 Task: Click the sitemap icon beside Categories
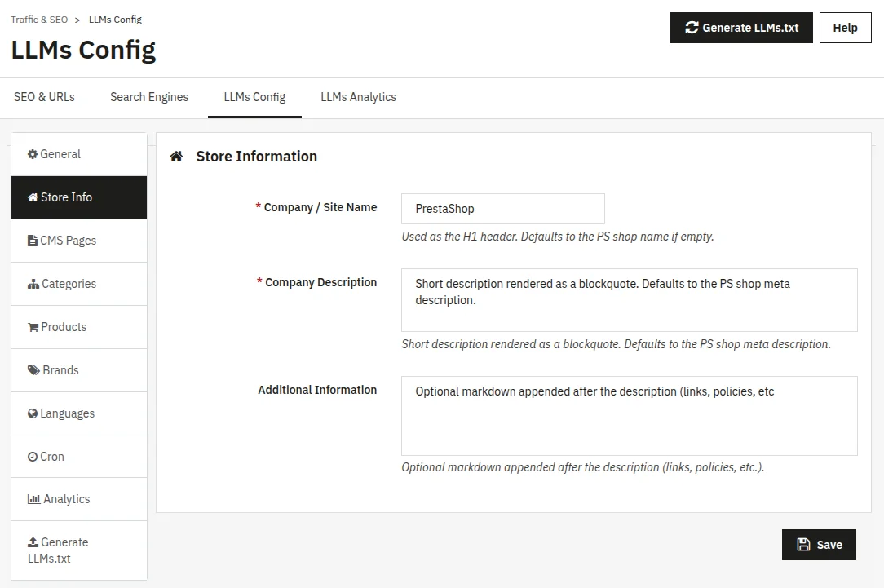click(33, 284)
